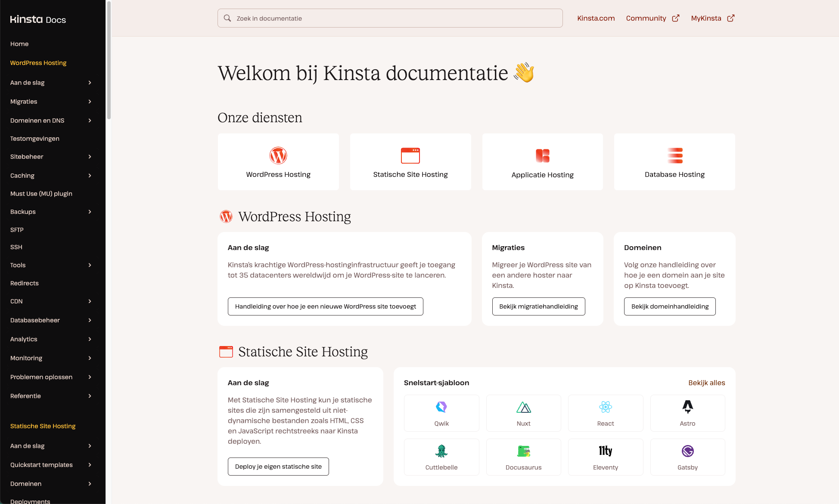Open the Bekijk alles link
The height and width of the screenshot is (504, 839).
tap(706, 383)
